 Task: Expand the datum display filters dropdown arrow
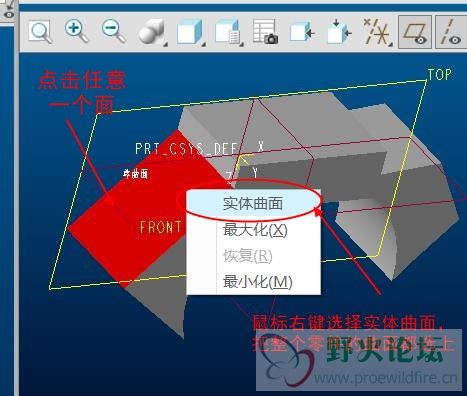coord(390,44)
